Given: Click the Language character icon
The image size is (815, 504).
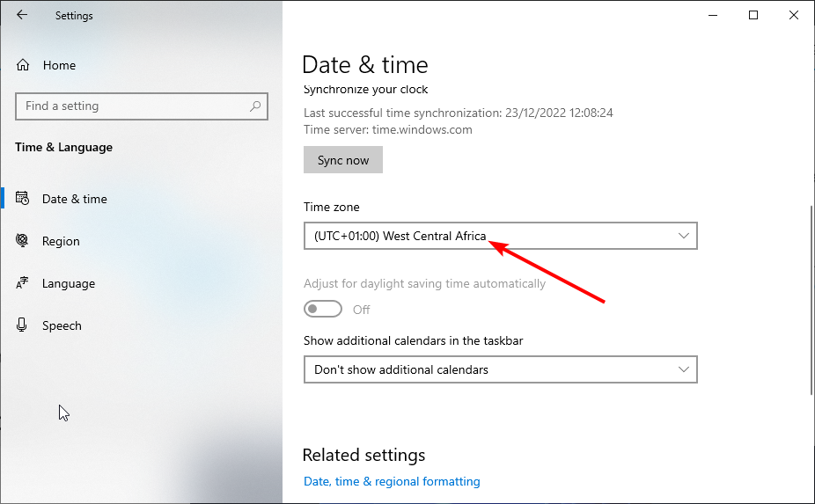Looking at the screenshot, I should pos(22,282).
